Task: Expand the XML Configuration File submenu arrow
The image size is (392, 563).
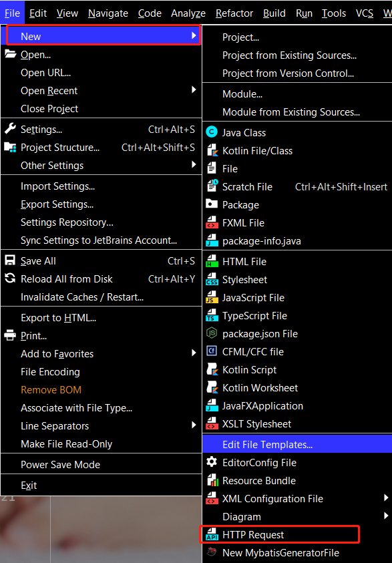Action: 386,498
